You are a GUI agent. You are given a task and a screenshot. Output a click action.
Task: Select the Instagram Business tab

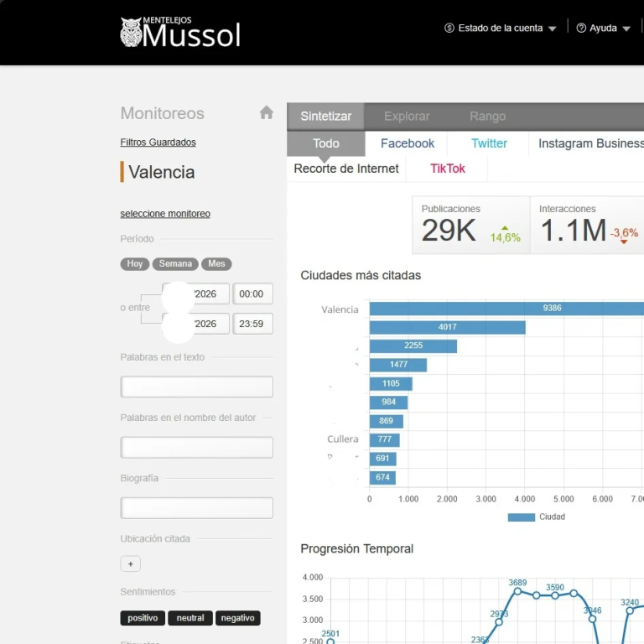[591, 143]
